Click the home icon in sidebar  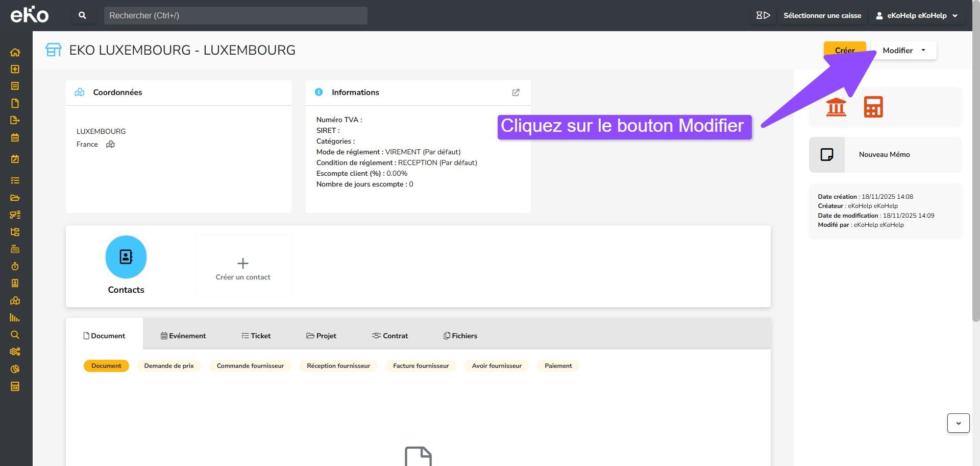(x=15, y=52)
